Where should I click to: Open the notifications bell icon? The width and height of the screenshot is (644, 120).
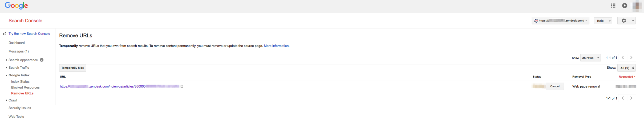(625, 6)
